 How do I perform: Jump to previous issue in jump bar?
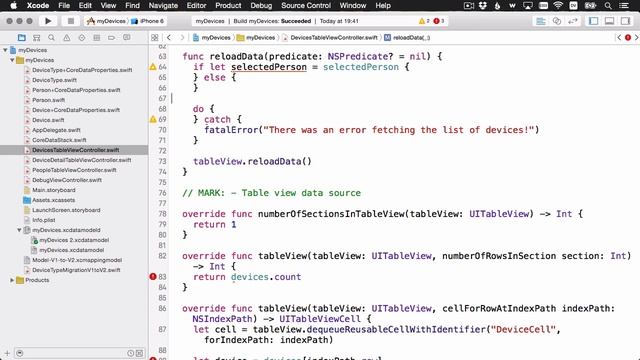[x=619, y=38]
